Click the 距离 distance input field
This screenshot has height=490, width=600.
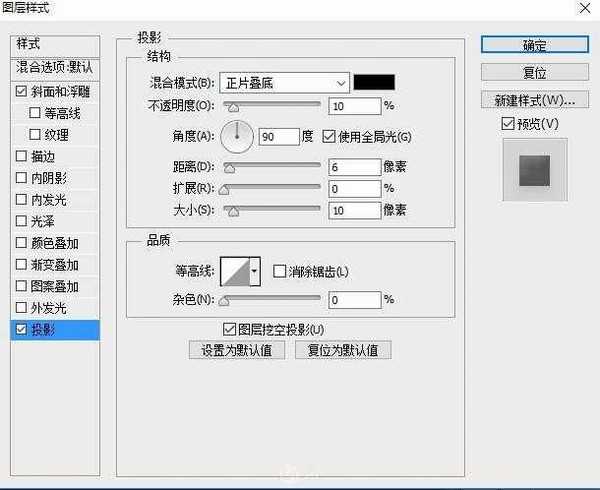click(x=354, y=167)
